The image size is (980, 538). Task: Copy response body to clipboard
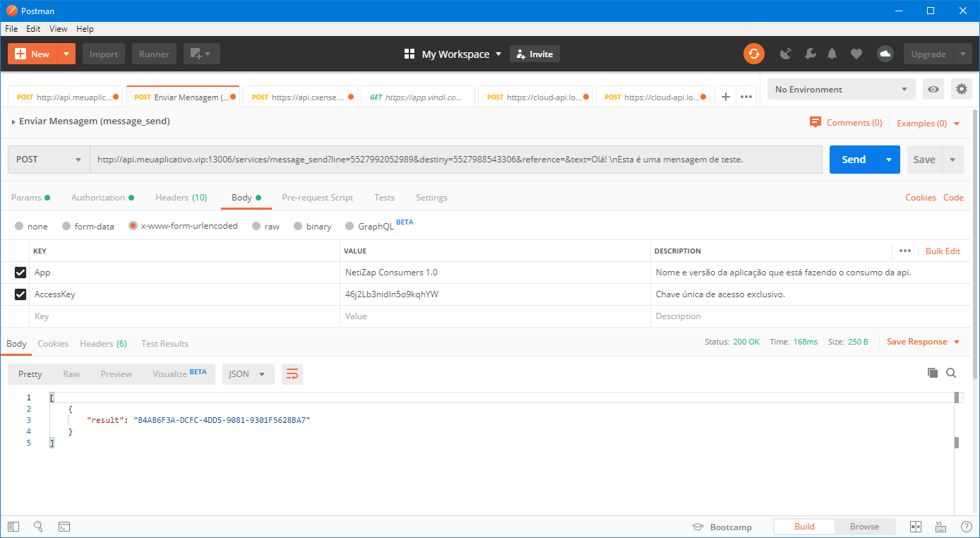(932, 373)
